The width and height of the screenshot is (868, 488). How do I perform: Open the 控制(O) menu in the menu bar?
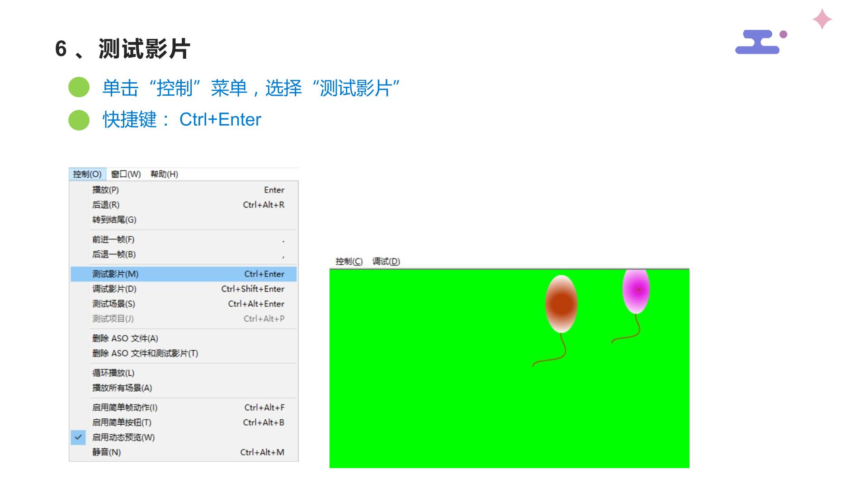pos(87,174)
